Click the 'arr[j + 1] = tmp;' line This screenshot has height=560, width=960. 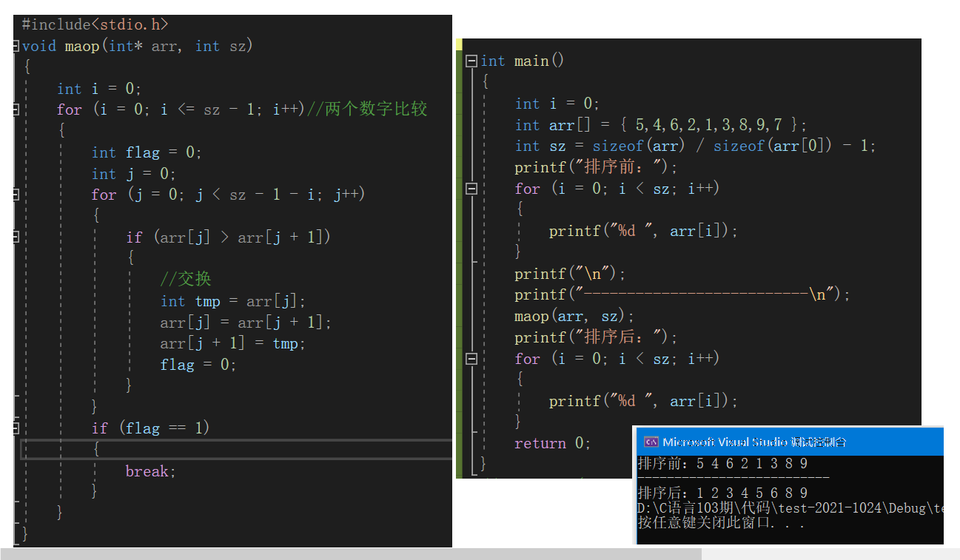click(233, 343)
